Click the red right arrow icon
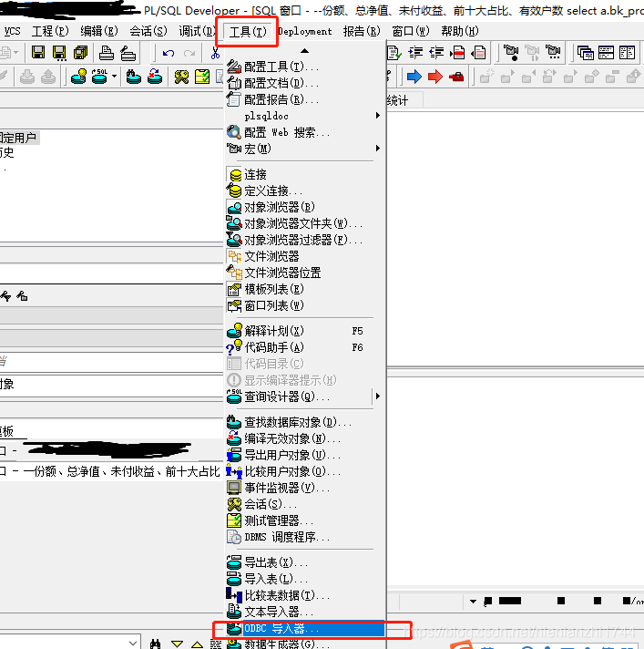644x649 pixels. point(435,77)
